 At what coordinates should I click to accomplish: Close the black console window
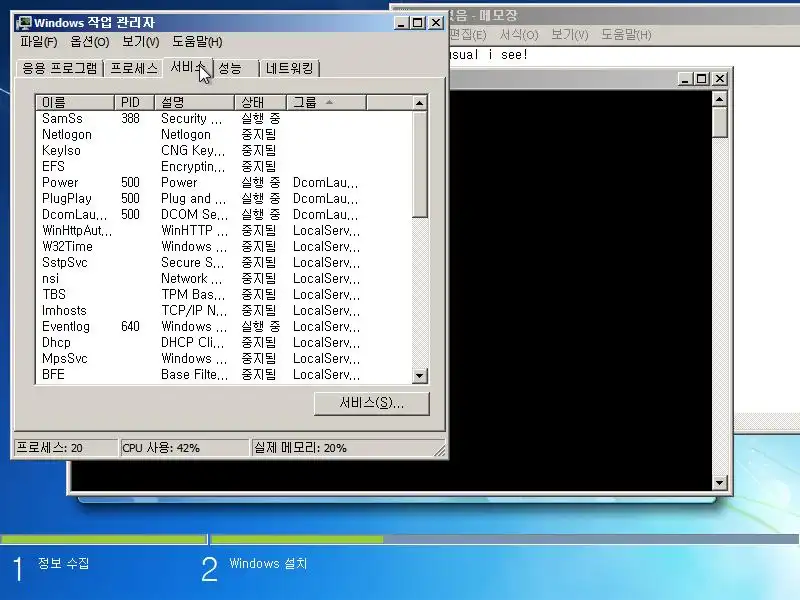point(720,79)
